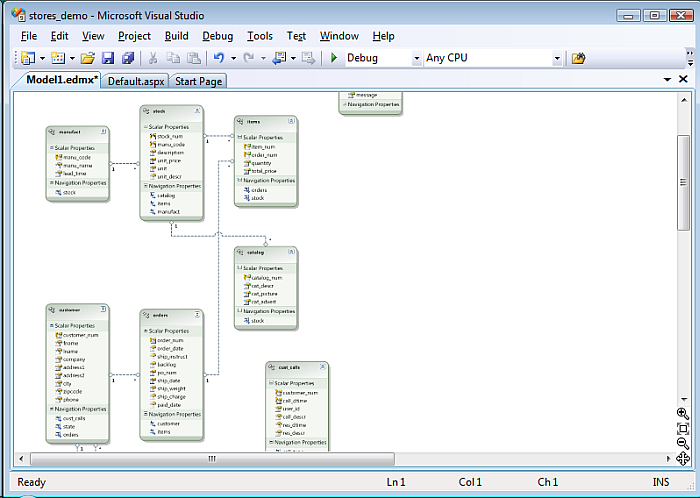Collapse Scalar Properties in stock entity

(x=145, y=127)
